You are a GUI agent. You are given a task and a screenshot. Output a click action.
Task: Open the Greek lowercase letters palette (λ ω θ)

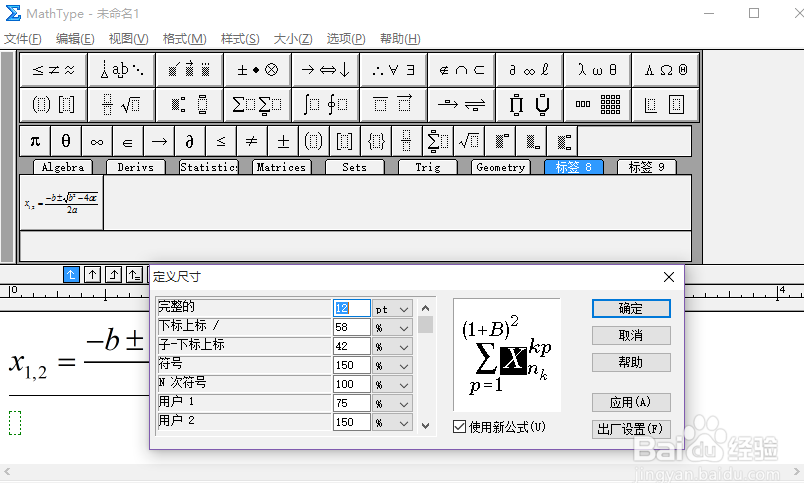597,70
